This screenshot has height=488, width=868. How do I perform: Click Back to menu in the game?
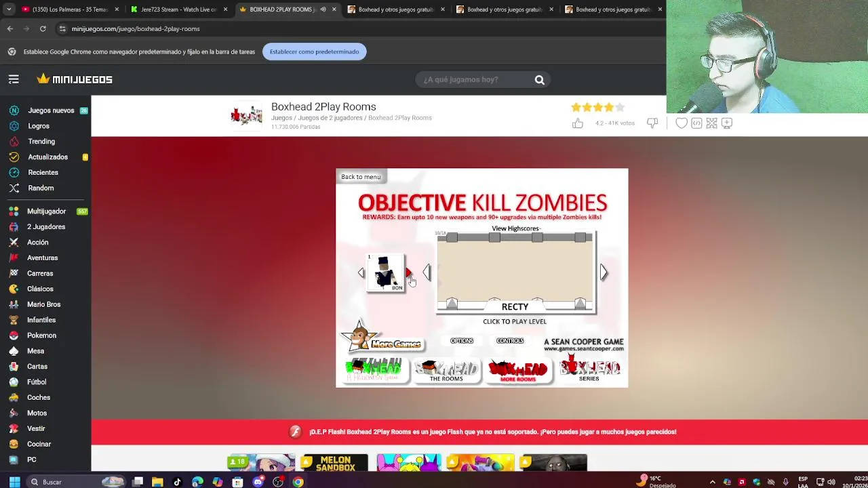tap(361, 177)
